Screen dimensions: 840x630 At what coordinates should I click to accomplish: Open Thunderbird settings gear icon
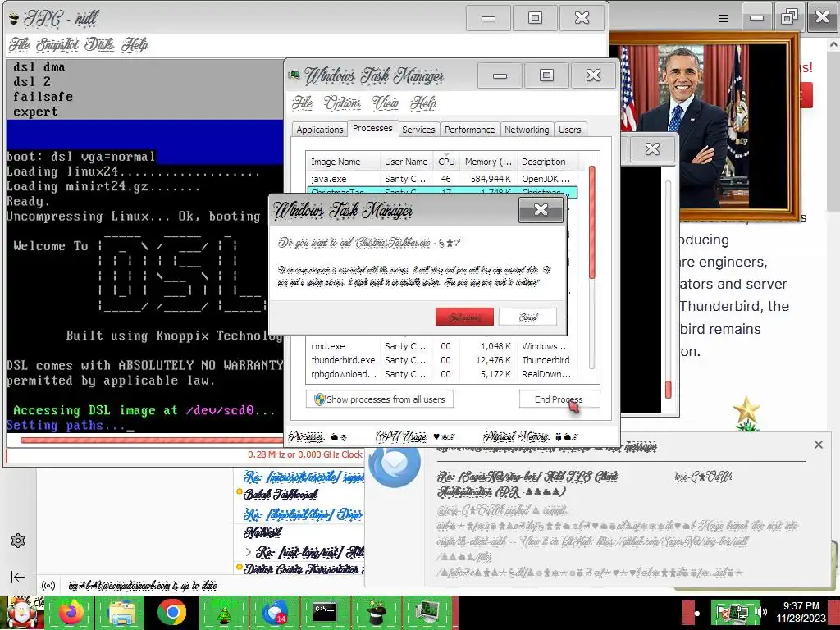[18, 541]
